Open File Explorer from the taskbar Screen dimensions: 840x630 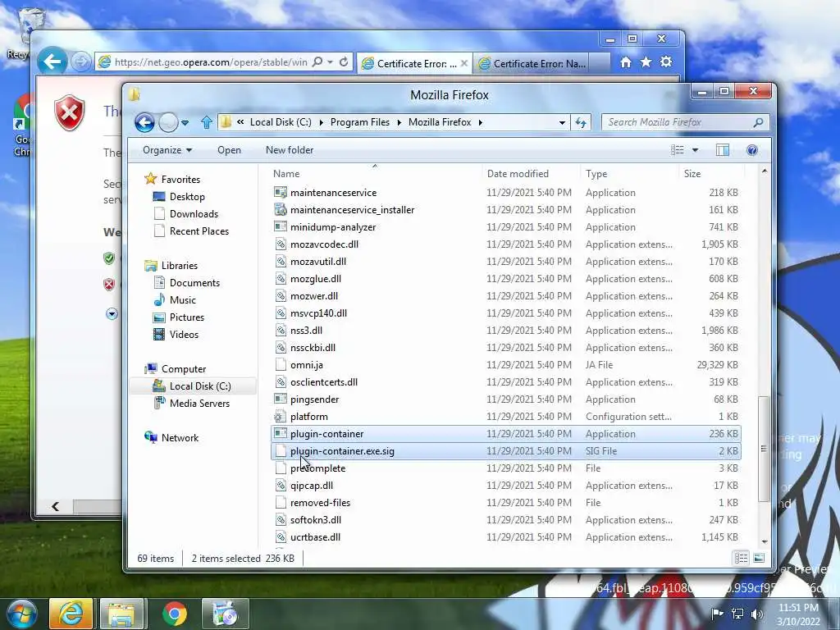121,614
